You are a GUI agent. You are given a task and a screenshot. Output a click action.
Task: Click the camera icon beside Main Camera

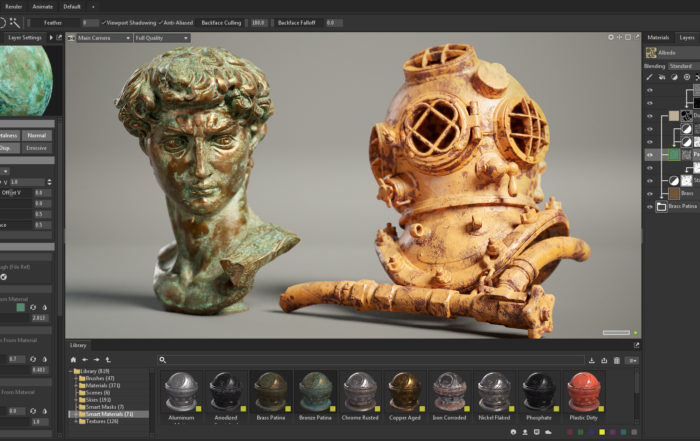coord(71,38)
